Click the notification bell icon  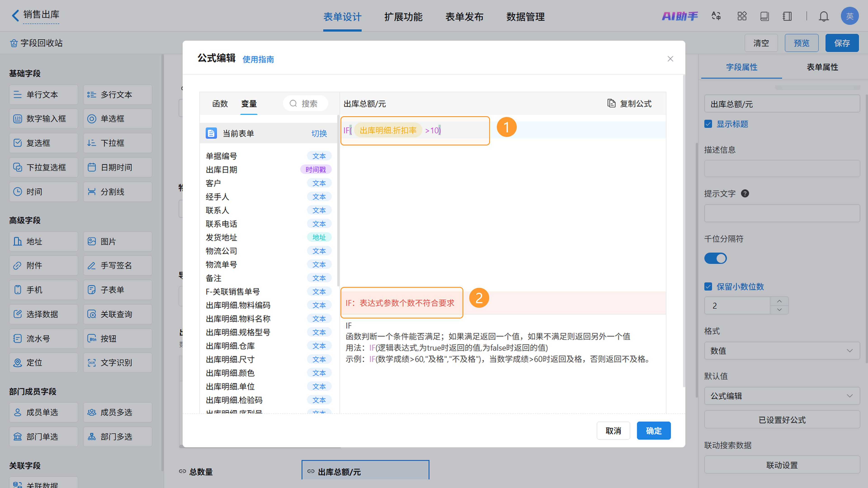click(x=823, y=16)
